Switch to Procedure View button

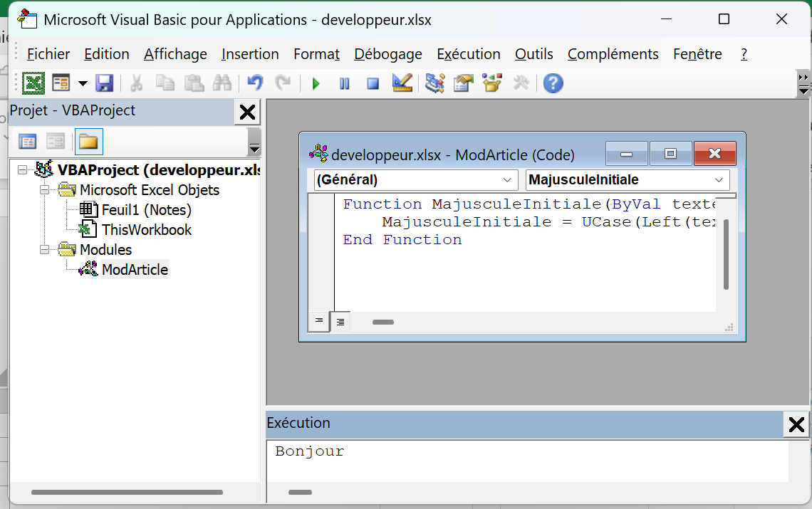pos(319,322)
